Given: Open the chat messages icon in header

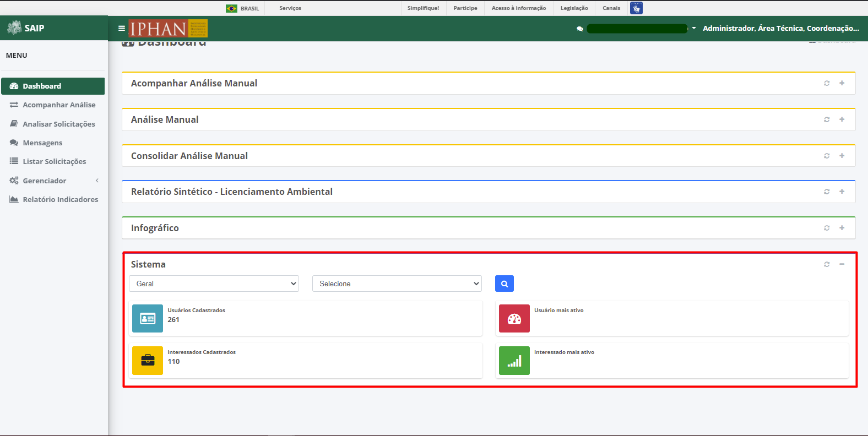Looking at the screenshot, I should pyautogui.click(x=580, y=29).
